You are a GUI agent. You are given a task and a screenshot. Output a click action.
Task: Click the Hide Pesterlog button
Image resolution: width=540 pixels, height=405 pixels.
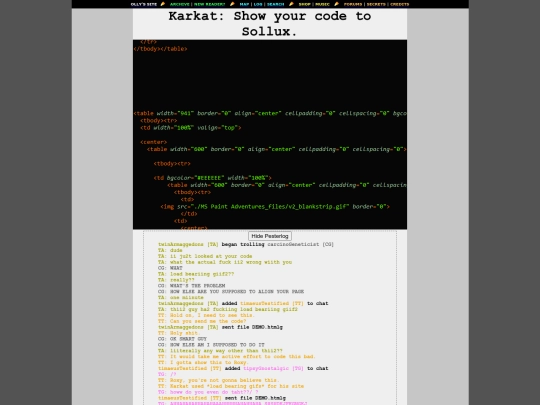tap(270, 236)
